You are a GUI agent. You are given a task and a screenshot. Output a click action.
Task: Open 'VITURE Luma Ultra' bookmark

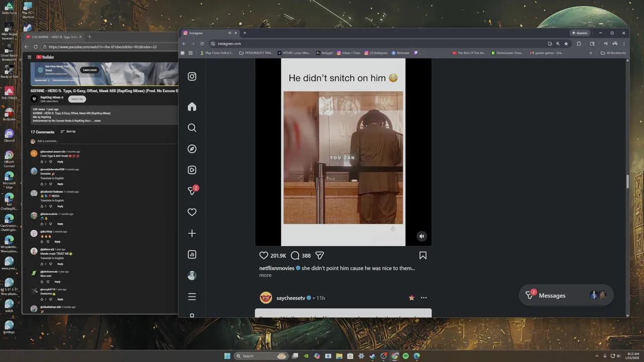point(294,53)
